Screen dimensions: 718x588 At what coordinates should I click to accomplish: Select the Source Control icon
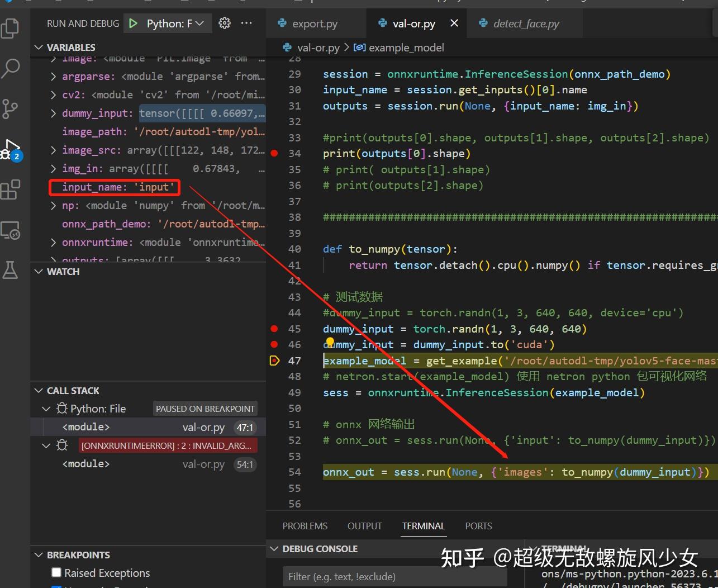(x=11, y=109)
